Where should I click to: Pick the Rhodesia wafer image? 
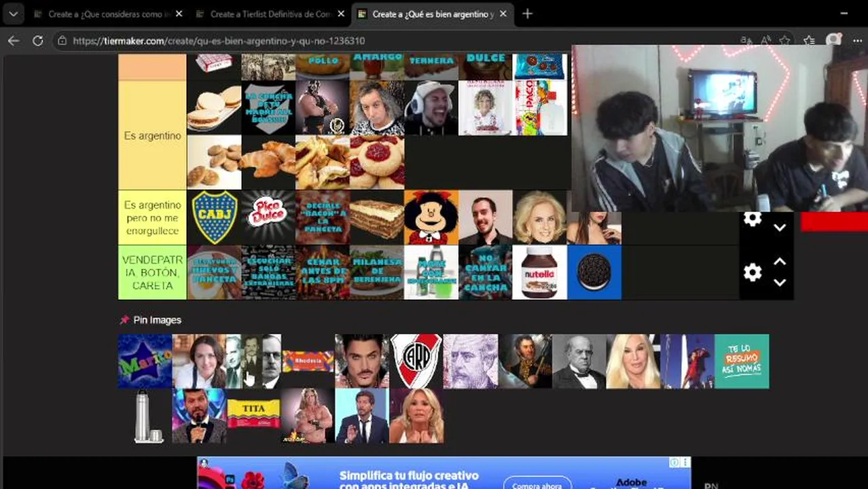pyautogui.click(x=308, y=361)
